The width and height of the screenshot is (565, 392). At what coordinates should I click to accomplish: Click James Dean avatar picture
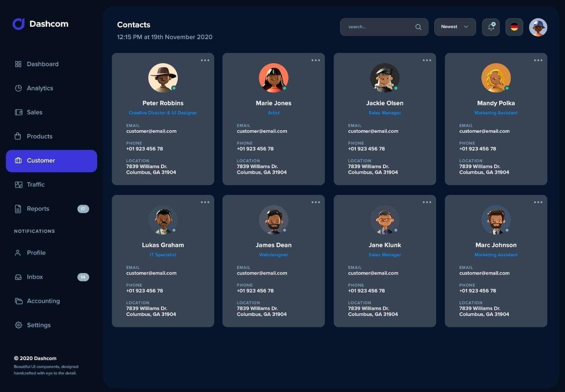(x=273, y=220)
